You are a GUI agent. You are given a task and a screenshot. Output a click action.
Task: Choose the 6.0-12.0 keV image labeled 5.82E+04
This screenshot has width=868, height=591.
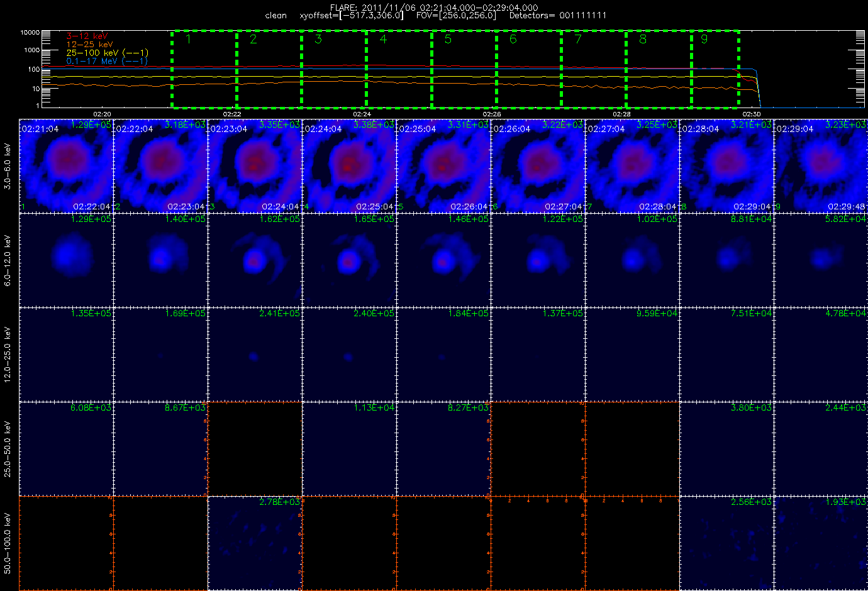pyautogui.click(x=821, y=260)
